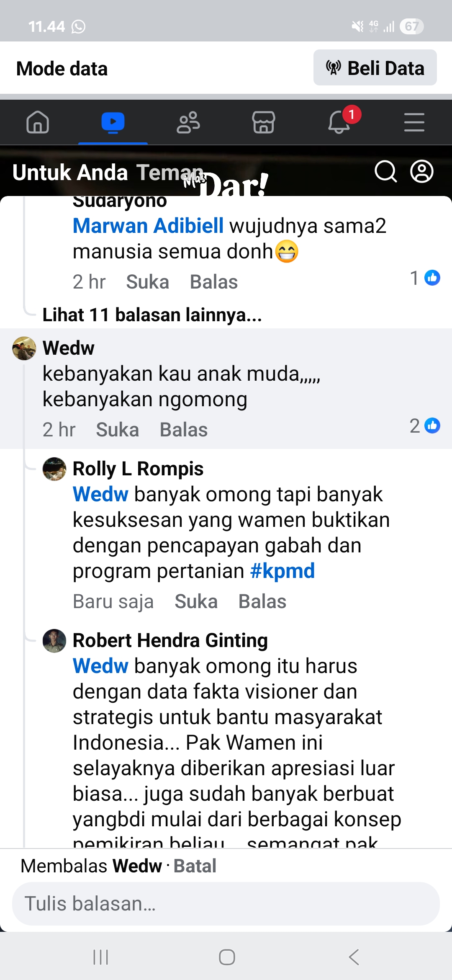Open the hamburger menu icon
Image resolution: width=452 pixels, height=980 pixels.
tap(414, 122)
